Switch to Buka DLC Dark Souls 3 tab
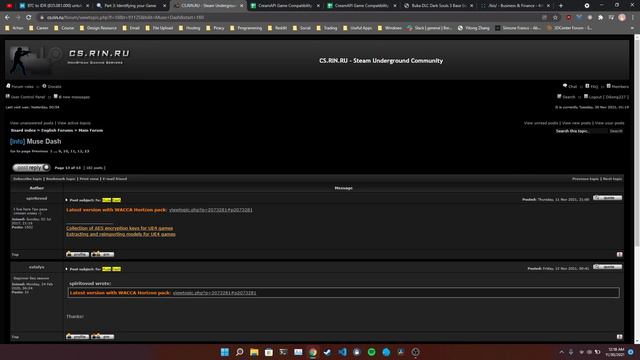This screenshot has height=360, width=640. point(438,6)
